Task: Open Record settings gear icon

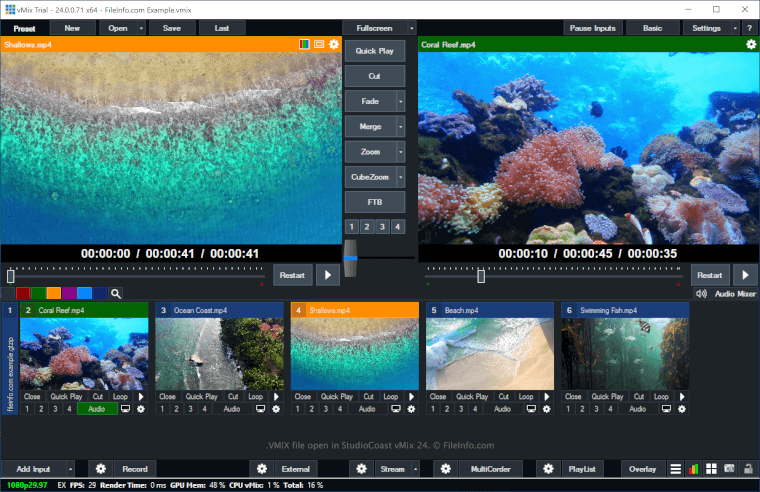Action: [101, 468]
